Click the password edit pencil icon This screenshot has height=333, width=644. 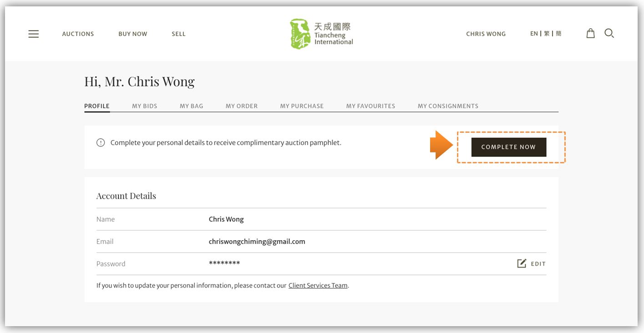[x=522, y=263]
